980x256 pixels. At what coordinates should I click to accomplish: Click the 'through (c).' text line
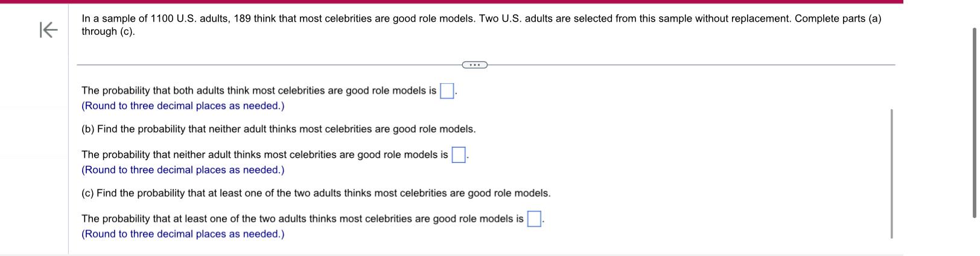108,32
